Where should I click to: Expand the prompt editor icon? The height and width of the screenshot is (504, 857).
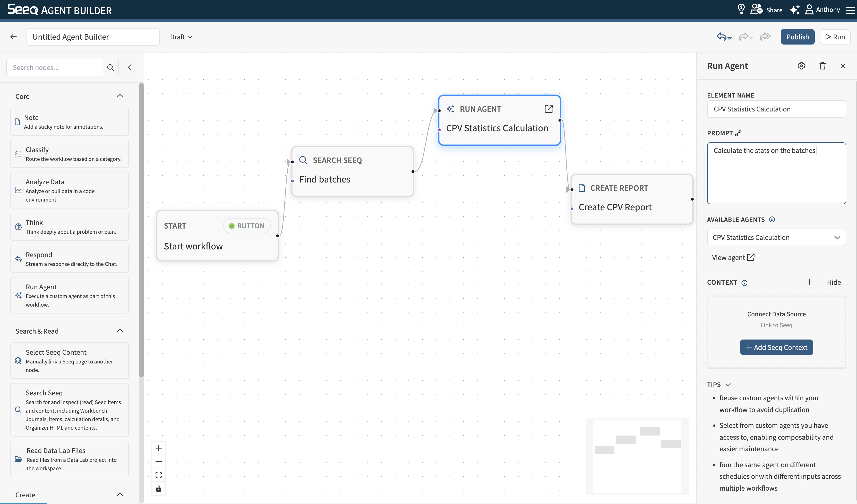(x=738, y=133)
